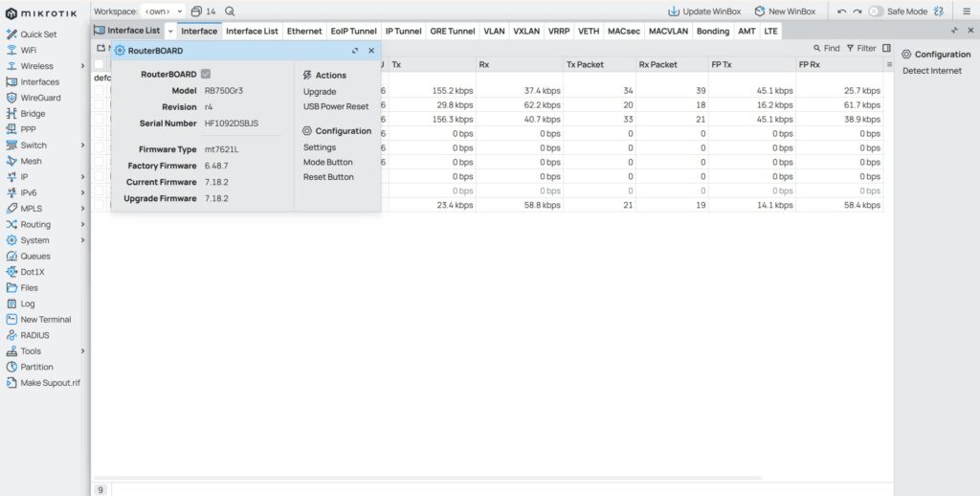Screen dimensions: 980x496
Task: Toggle the RouterBOARD checkbox
Action: 206,75
